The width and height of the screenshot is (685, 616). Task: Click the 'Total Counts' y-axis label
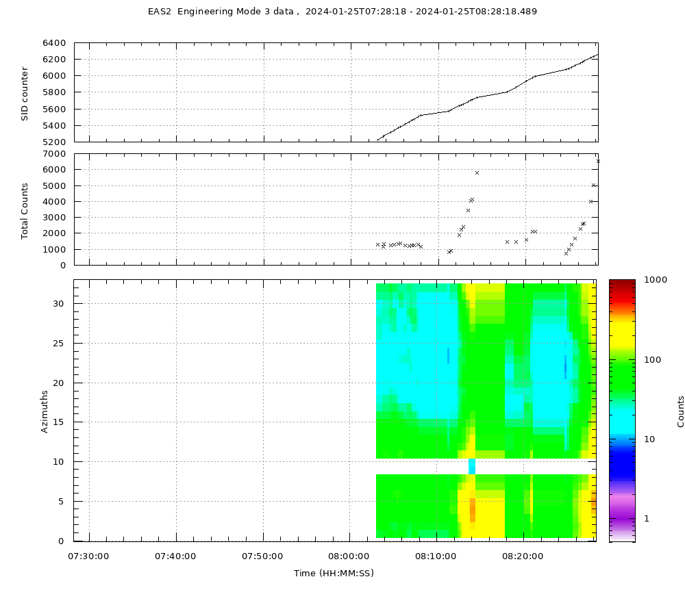25,211
